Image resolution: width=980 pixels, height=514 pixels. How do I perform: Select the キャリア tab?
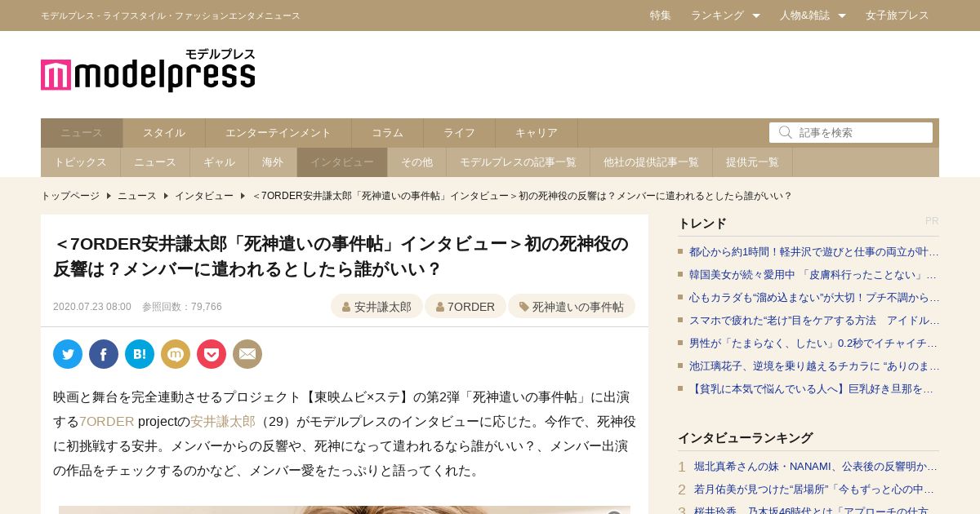[537, 133]
